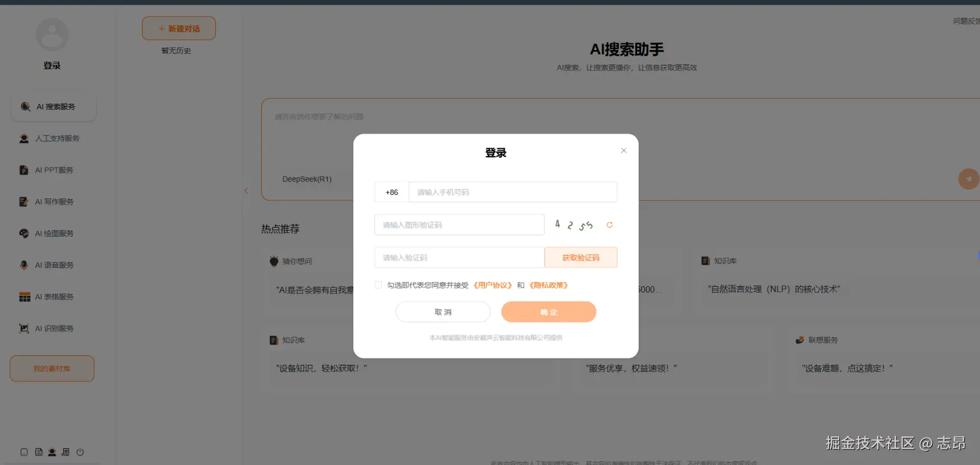Image resolution: width=980 pixels, height=465 pixels.
Task: Click the round orange send button
Action: [x=969, y=179]
